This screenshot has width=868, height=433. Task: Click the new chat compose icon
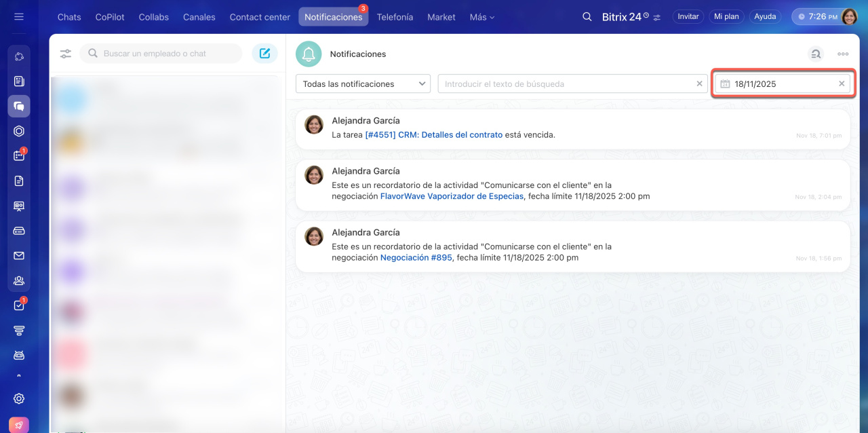(x=264, y=54)
